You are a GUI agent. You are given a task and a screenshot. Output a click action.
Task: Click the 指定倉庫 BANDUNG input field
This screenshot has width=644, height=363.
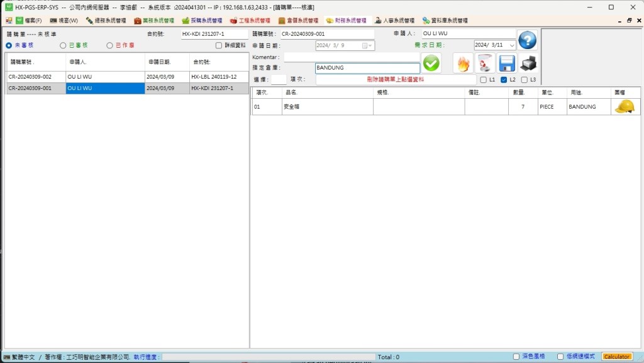coord(367,68)
